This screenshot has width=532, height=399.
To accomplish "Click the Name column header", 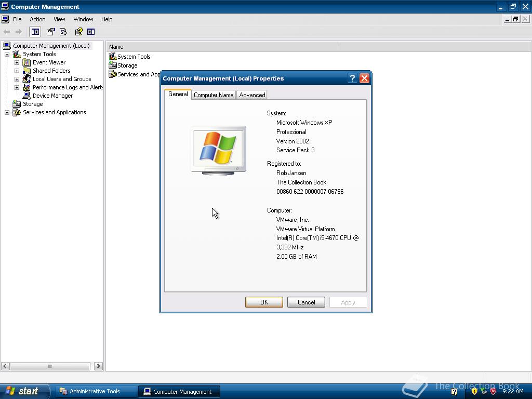I will tap(223, 47).
